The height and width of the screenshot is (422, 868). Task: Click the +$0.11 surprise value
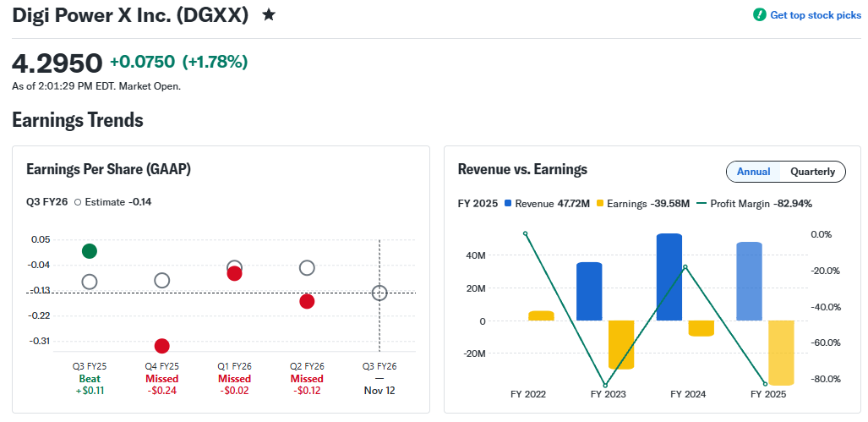pos(90,391)
